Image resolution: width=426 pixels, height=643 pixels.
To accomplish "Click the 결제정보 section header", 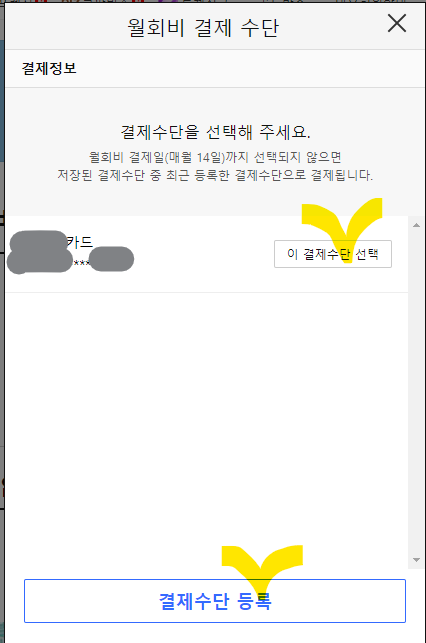I will (x=49, y=68).
